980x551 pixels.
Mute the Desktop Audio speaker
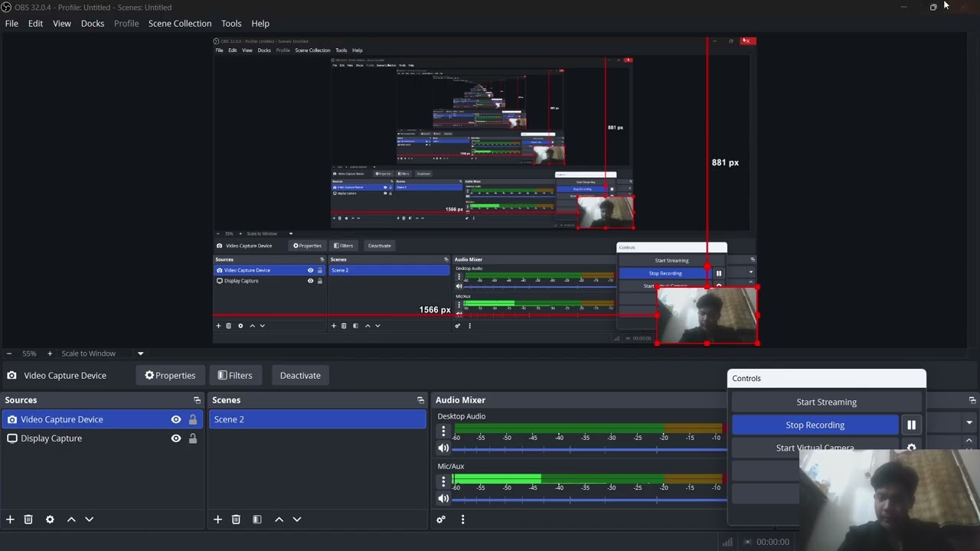coord(443,448)
